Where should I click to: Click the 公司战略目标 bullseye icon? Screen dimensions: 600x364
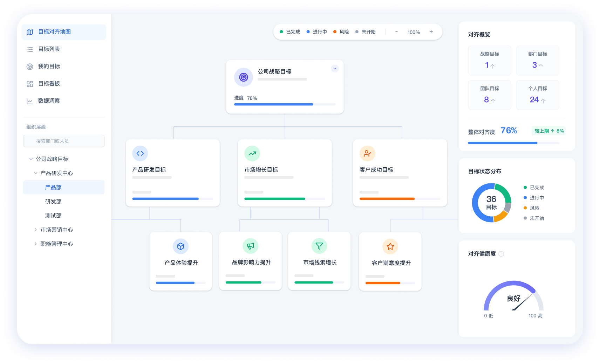244,77
